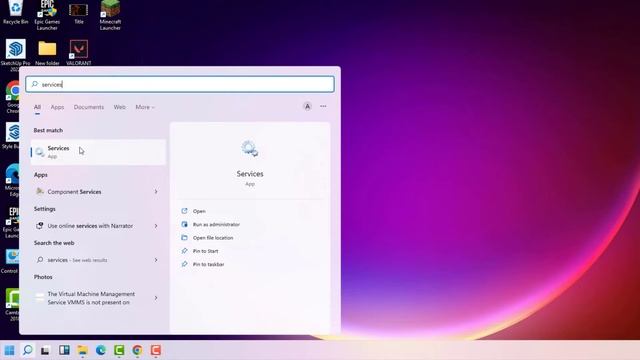Open the red Camtasia recorder taskbar icon
This screenshot has height=360, width=640.
pyautogui.click(x=156, y=350)
